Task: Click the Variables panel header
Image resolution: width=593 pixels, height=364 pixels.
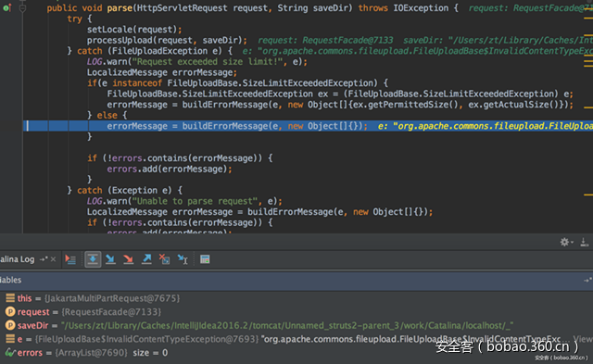Action: pyautogui.click(x=296, y=280)
